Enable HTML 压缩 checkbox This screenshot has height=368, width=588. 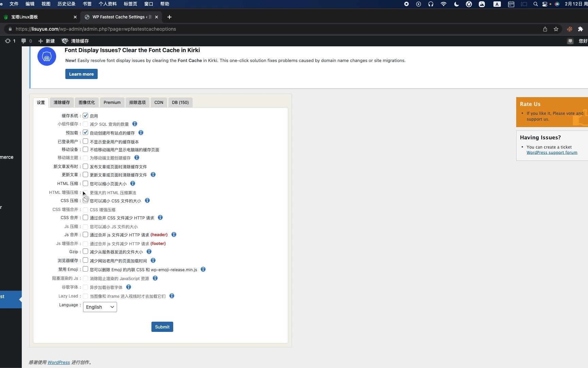click(85, 183)
